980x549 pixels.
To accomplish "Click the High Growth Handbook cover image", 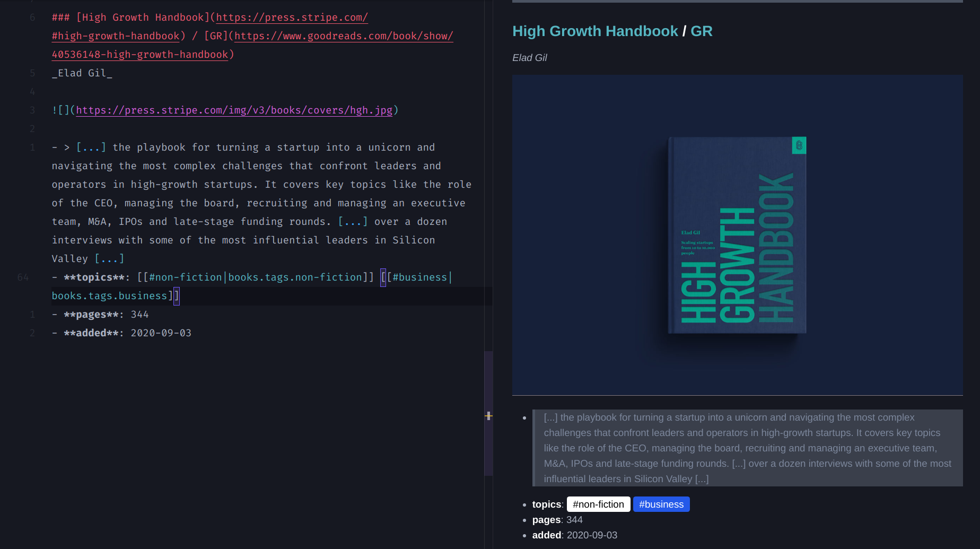I will [x=738, y=235].
